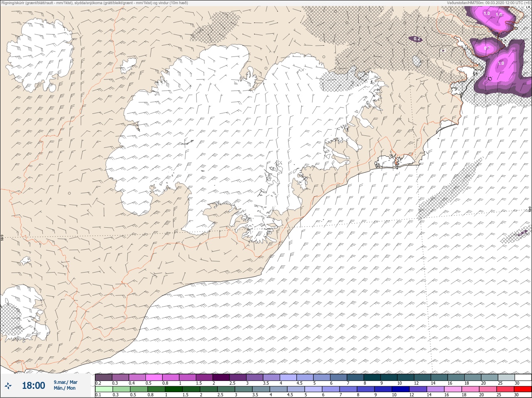532x398 pixels.
Task: Click the 'Veðurstofan/HM750m' model run label
Action: (489, 2)
